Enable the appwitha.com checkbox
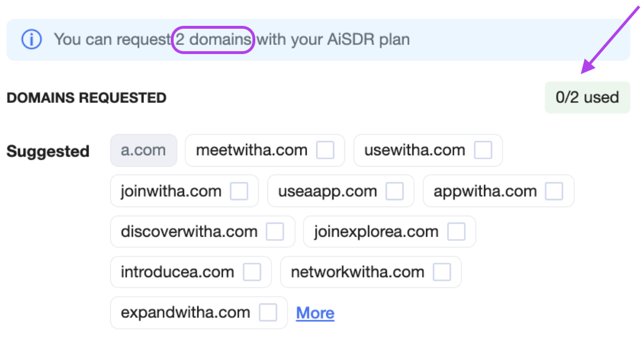The image size is (644, 353). [554, 191]
